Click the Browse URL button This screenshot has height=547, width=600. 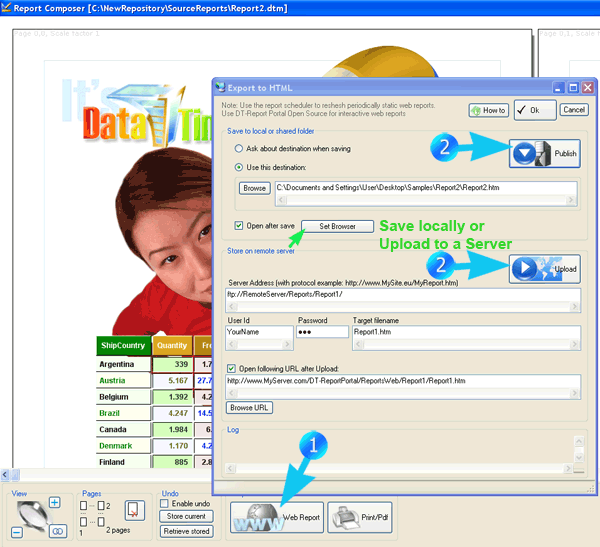pos(249,408)
